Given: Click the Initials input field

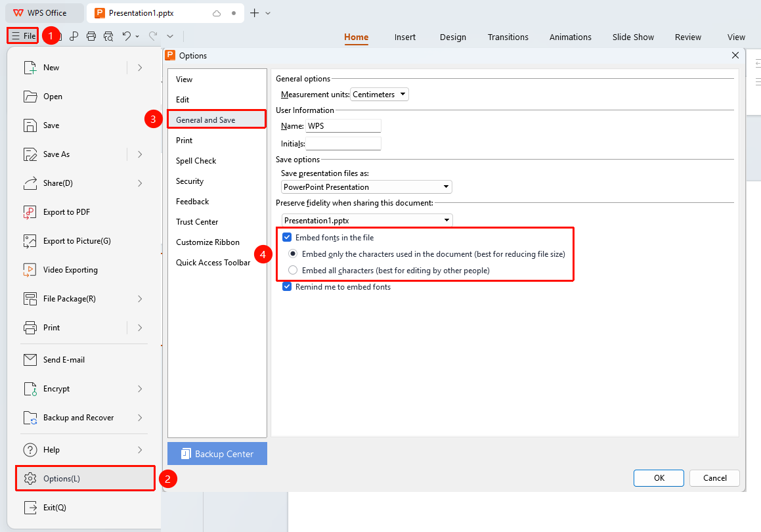Looking at the screenshot, I should click(343, 144).
